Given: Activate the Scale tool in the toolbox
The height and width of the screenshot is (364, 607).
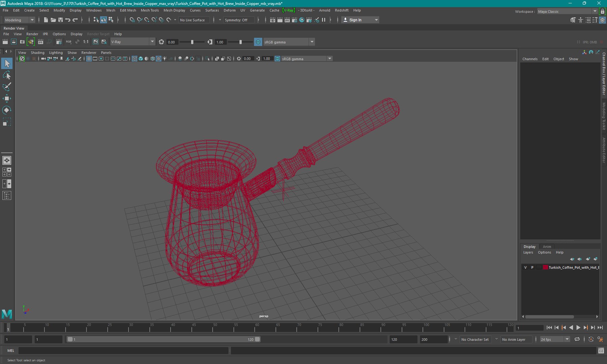Looking at the screenshot, I should click(x=7, y=122).
